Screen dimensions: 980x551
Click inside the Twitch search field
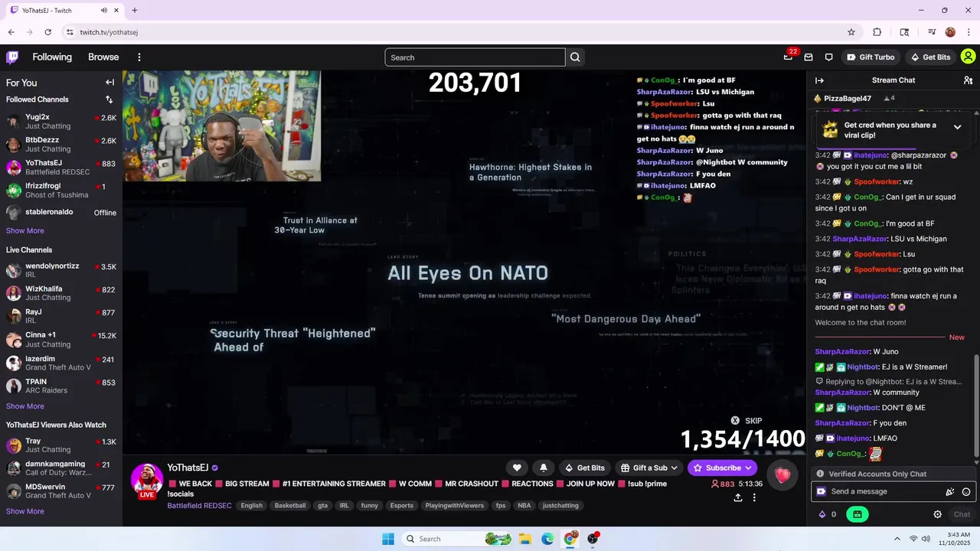coord(475,57)
